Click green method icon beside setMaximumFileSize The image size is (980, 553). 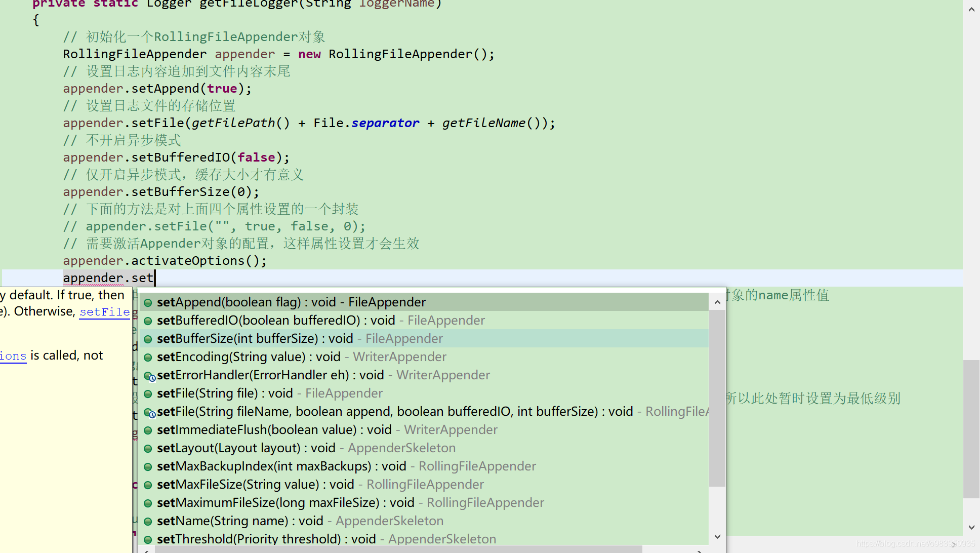click(148, 503)
